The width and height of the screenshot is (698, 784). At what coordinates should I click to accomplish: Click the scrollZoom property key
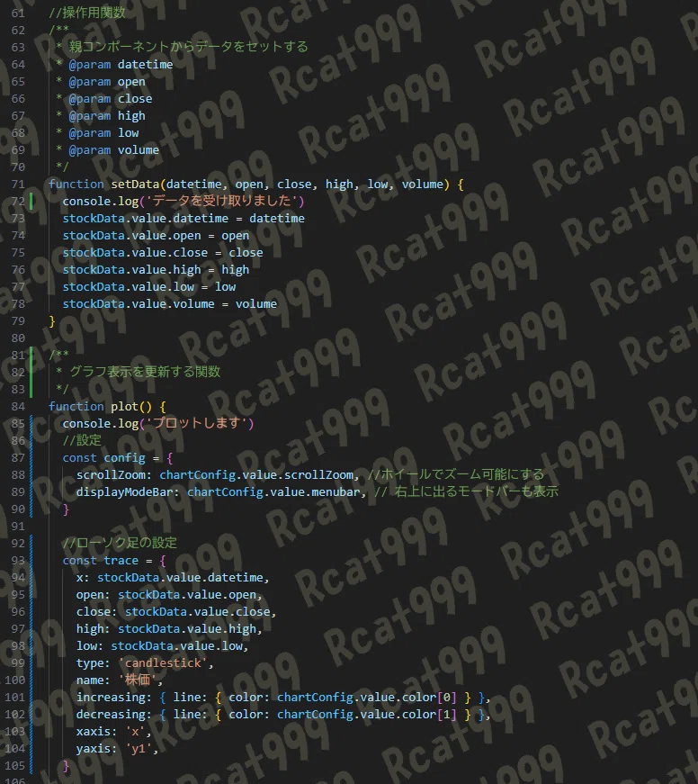tap(111, 475)
